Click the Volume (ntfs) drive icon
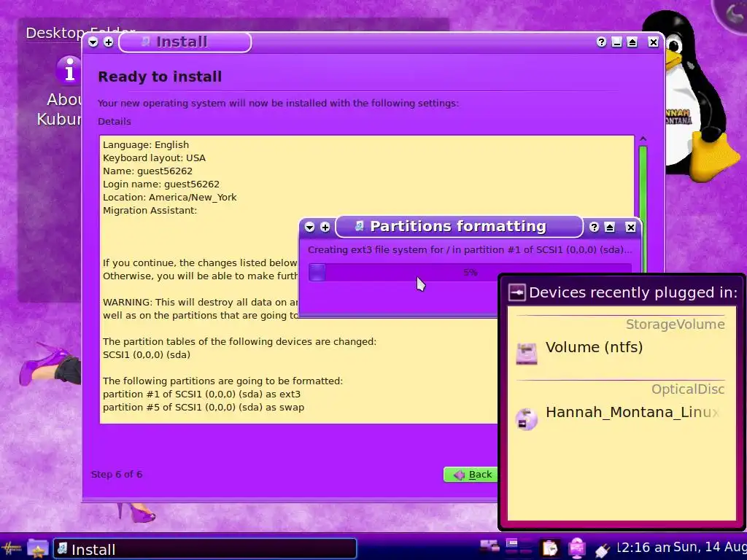Screen dimensions: 747x560 [x=527, y=354]
